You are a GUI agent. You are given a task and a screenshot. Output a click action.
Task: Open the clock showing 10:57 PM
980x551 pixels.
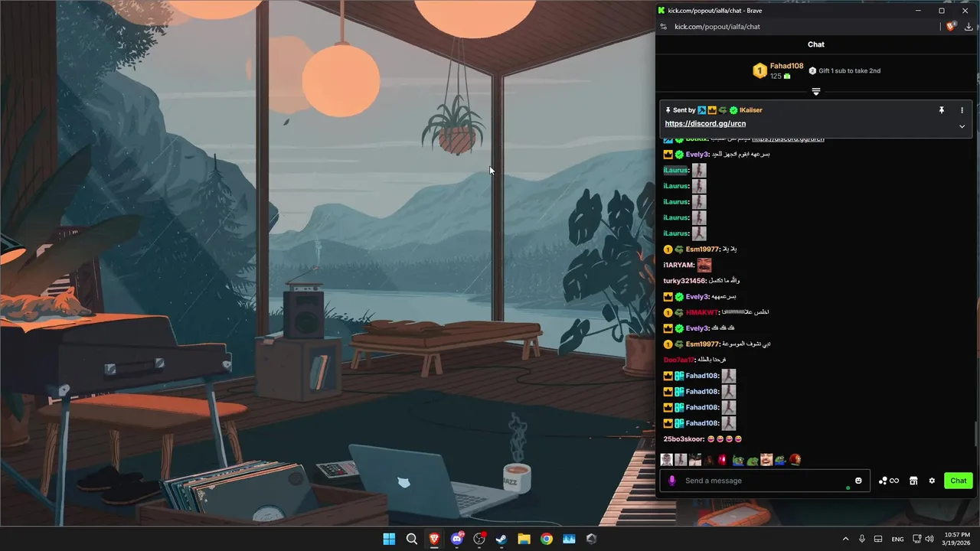tap(957, 539)
